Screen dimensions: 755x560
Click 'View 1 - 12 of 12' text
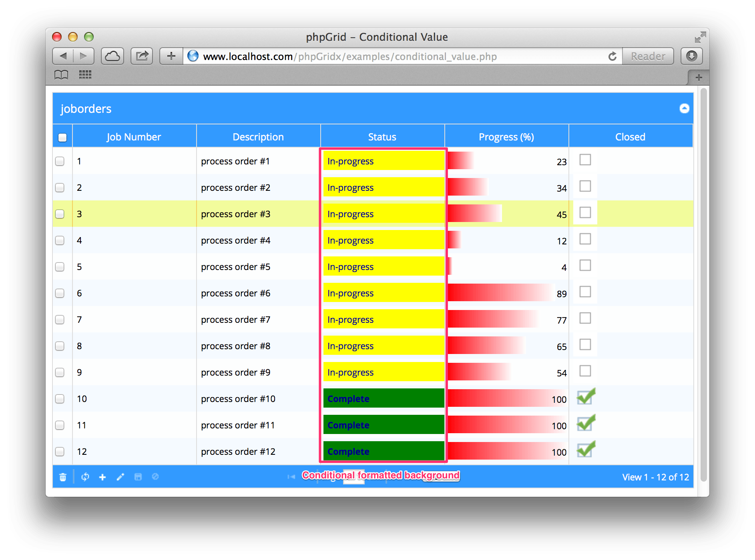pos(655,477)
